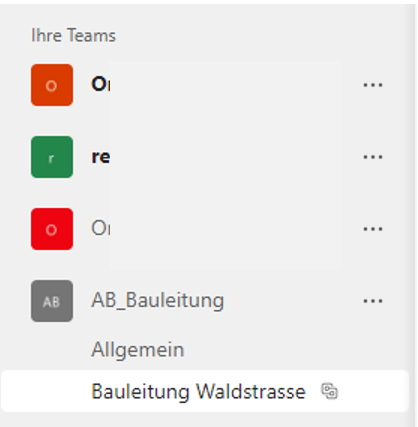
Task: Click the vertical scrollbar on the right edge
Action: pyautogui.click(x=413, y=213)
